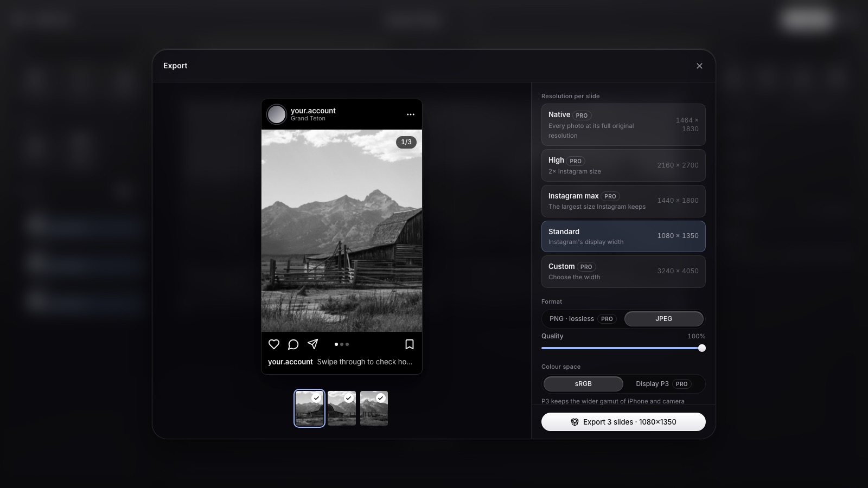Viewport: 868px width, 488px height.
Task: Uncheck the second slide's checkmark
Action: [x=349, y=398]
